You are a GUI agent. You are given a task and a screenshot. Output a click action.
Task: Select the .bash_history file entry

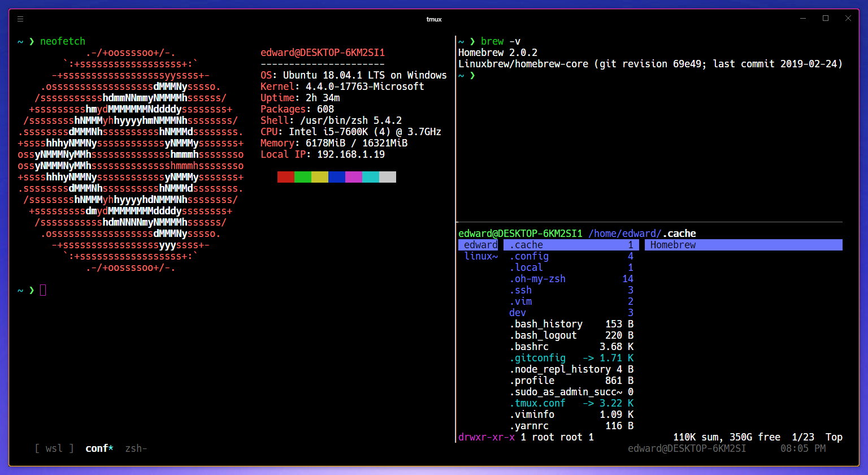546,324
